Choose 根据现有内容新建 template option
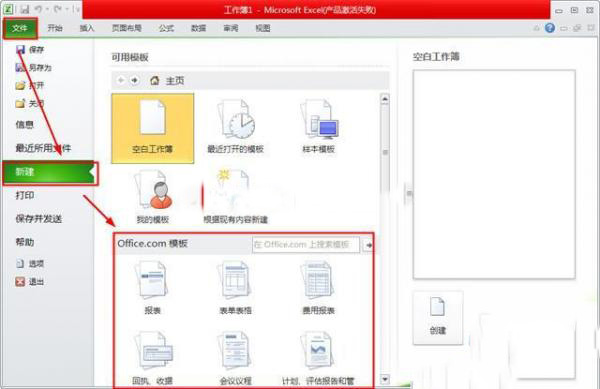 tap(236, 197)
